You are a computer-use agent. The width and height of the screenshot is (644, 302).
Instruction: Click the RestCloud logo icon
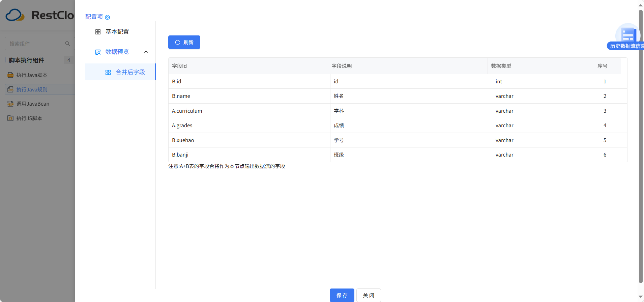tap(15, 15)
